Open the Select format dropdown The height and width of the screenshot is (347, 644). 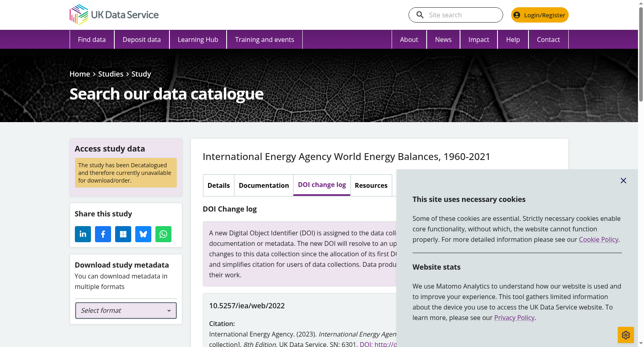[x=126, y=310]
